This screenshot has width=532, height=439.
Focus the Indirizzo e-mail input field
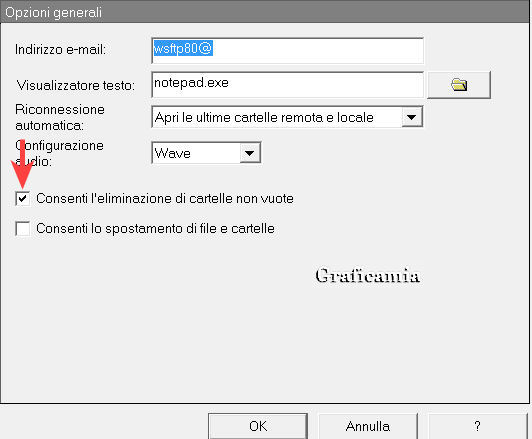click(287, 51)
